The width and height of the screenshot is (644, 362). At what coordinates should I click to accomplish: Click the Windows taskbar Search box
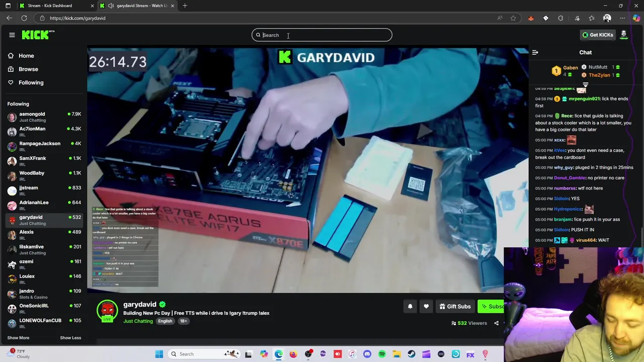click(x=204, y=354)
